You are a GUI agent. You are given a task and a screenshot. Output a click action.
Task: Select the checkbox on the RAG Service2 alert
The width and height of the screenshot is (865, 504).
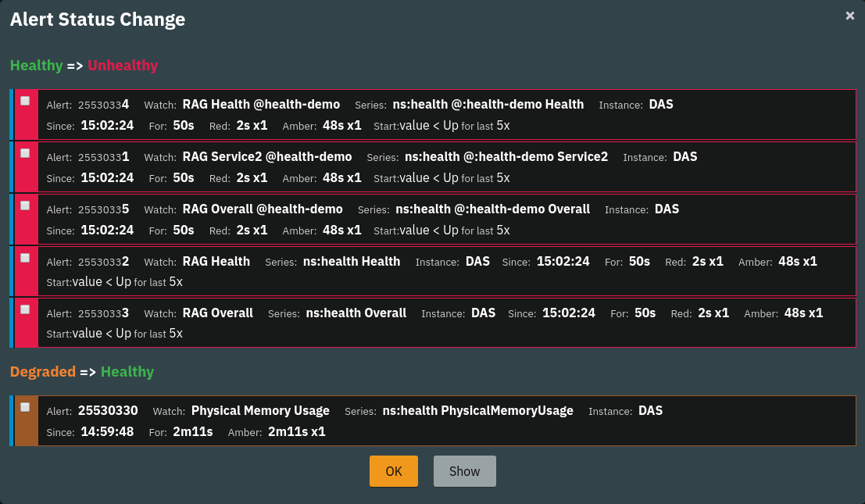24,152
